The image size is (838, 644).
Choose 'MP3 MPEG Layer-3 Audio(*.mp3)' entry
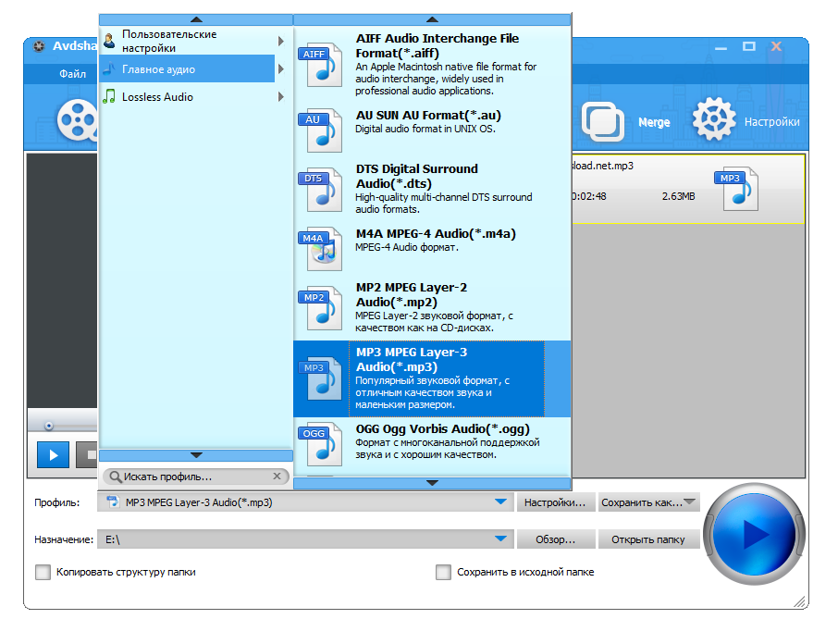432,379
